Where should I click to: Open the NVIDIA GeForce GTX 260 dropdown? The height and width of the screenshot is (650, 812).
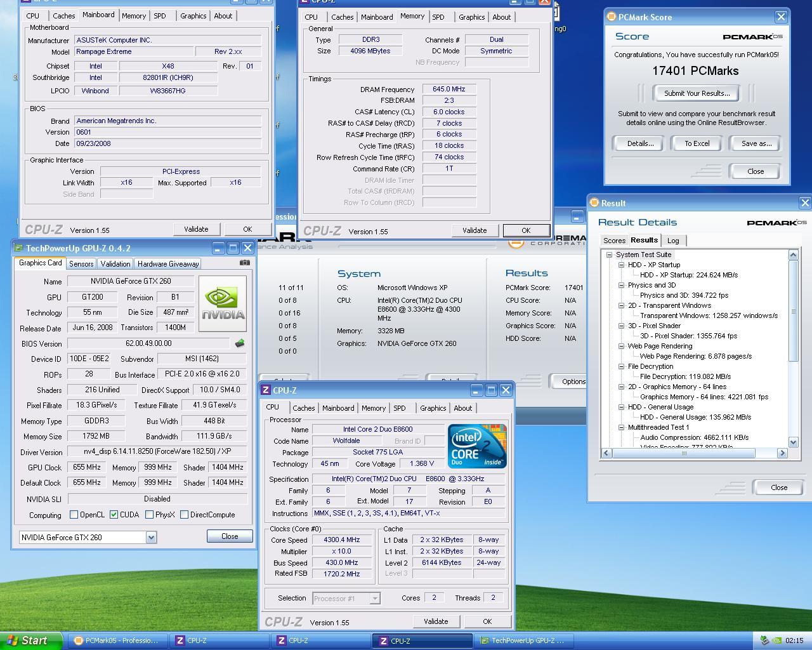[151, 538]
